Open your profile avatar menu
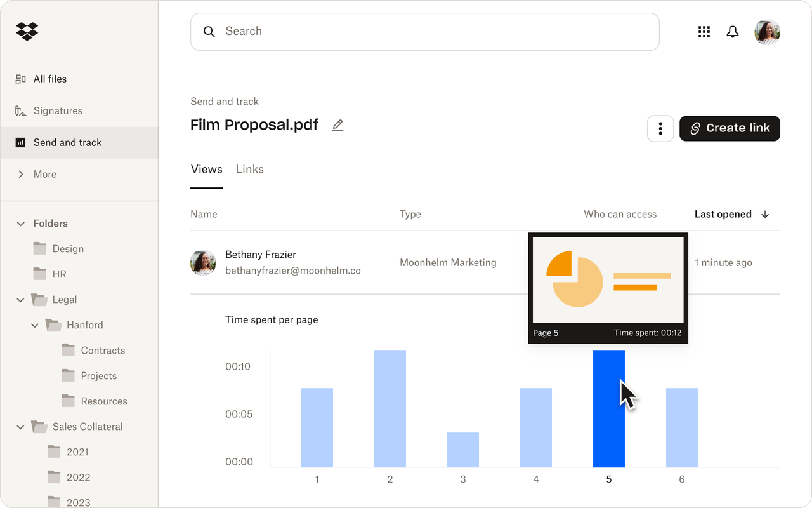The width and height of the screenshot is (812, 508). coord(767,32)
